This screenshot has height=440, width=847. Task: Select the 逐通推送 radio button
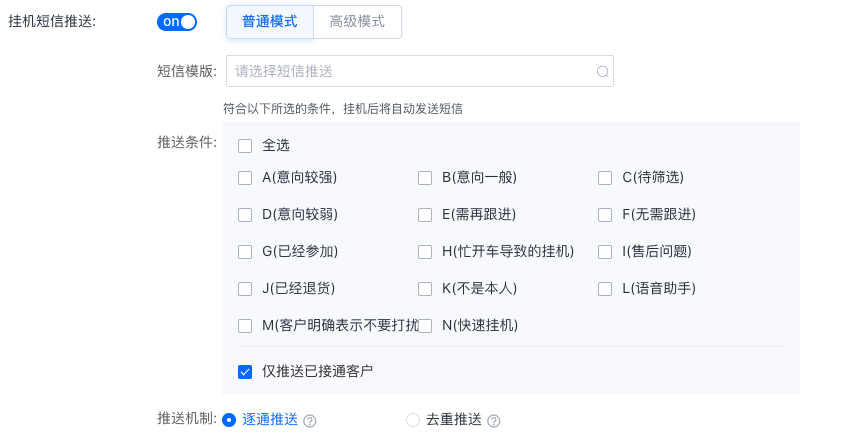pos(229,420)
